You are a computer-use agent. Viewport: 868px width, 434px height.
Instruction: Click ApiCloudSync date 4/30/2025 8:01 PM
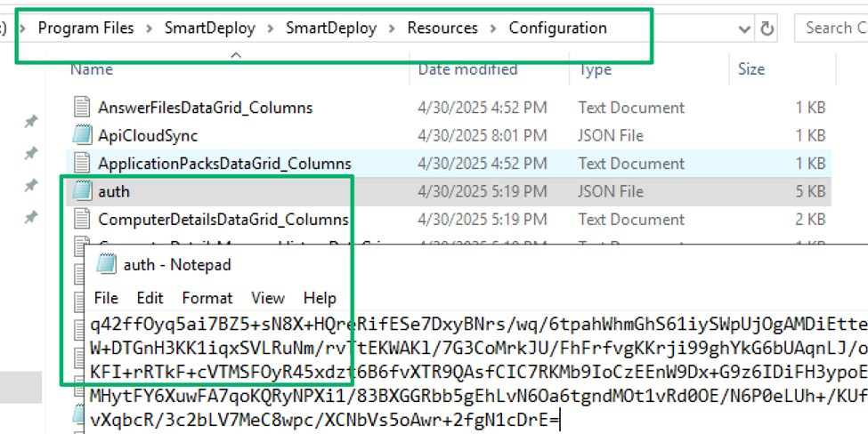click(x=482, y=135)
